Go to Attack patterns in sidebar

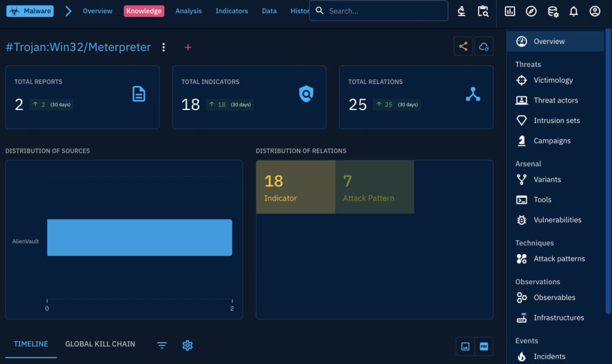tap(559, 259)
